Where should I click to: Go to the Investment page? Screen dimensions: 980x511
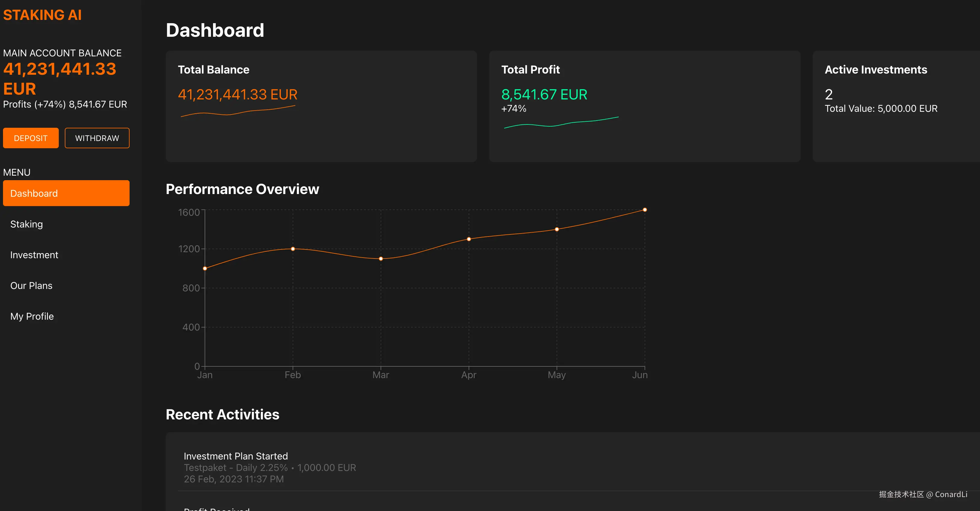34,255
